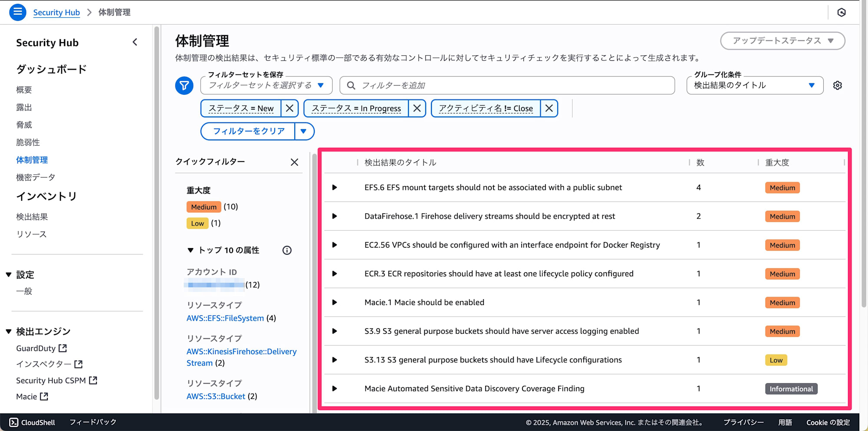
Task: Sort by 重大度 column header
Action: 777,162
